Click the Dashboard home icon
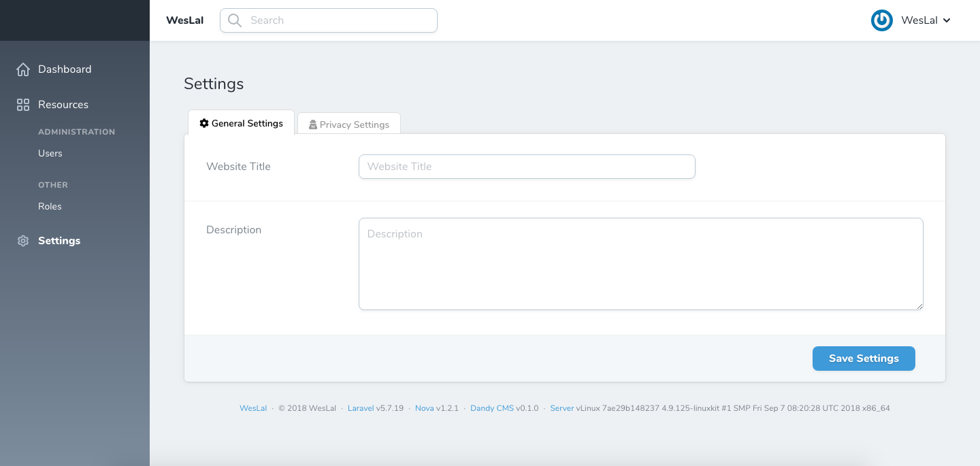Screen dimensions: 980x466 (x=23, y=69)
